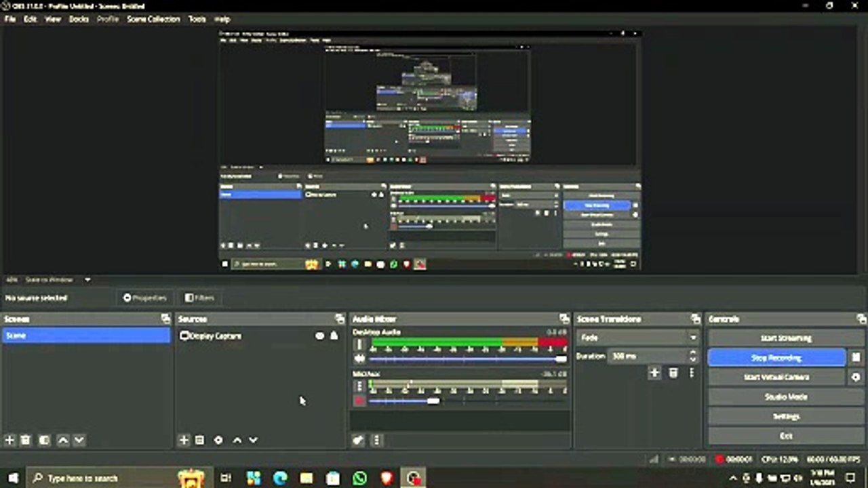The width and height of the screenshot is (868, 488).
Task: Select the Scene item in Scenes list
Action: [x=86, y=335]
